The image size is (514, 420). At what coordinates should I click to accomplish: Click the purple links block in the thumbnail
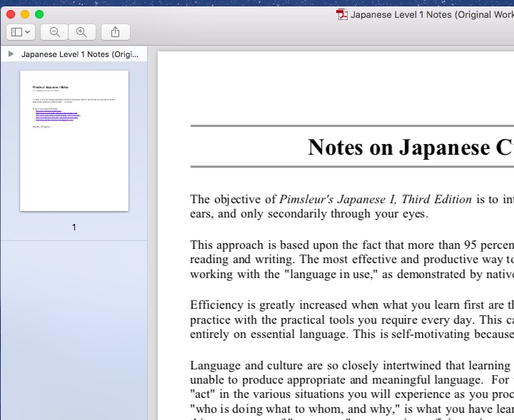pyautogui.click(x=57, y=116)
